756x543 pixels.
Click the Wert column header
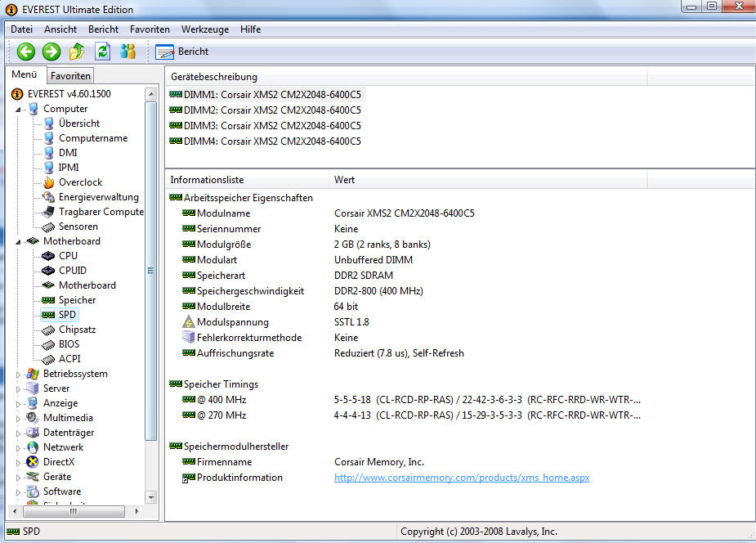(x=488, y=180)
